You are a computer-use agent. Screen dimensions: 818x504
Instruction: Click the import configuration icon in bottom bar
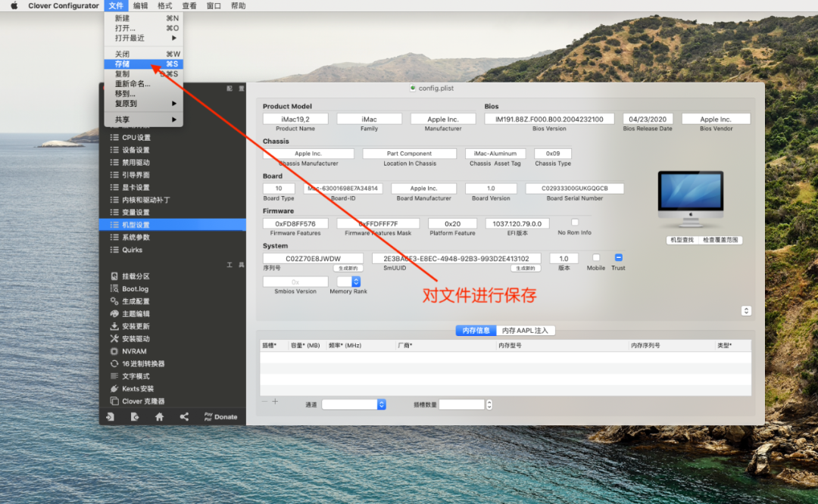click(110, 417)
